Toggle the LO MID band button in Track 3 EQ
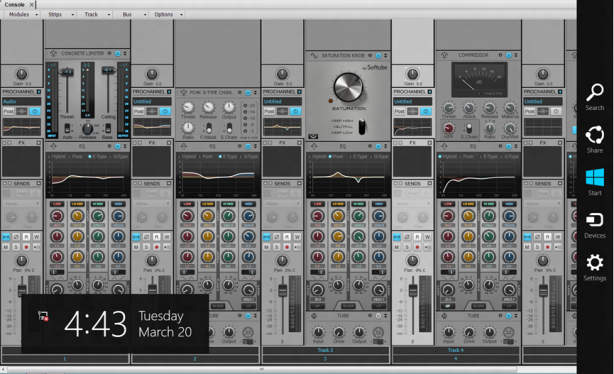Screen dimensions: 614x374 point(338,204)
